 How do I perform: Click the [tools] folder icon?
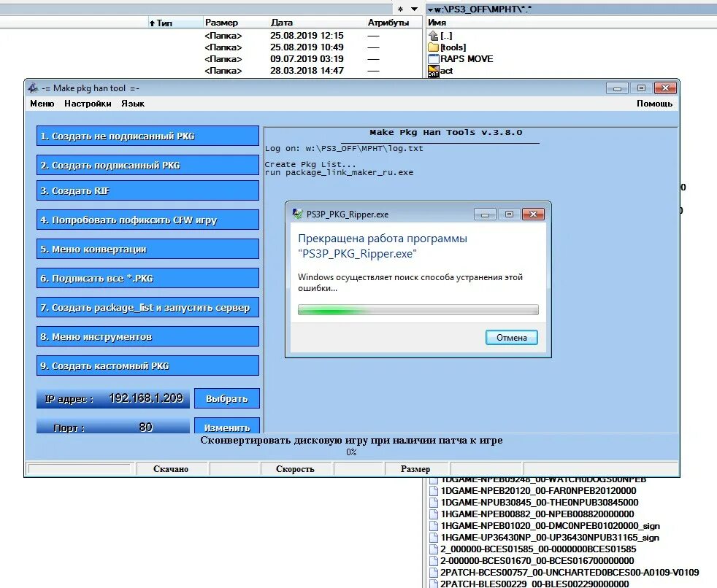(434, 47)
